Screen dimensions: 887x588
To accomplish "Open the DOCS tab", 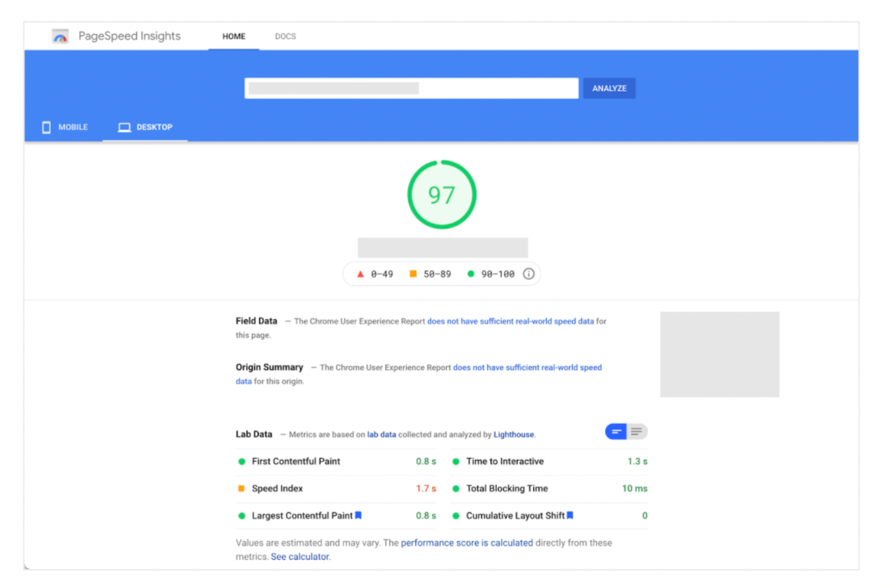I will tap(285, 36).
